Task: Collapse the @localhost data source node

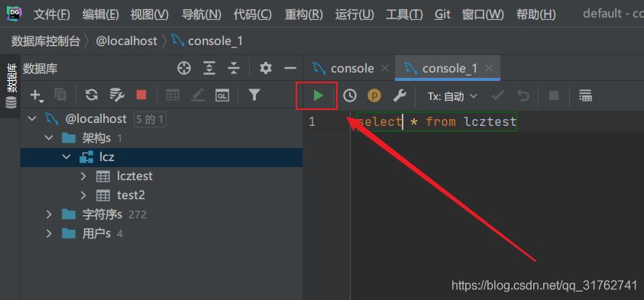Action: pyautogui.click(x=31, y=119)
